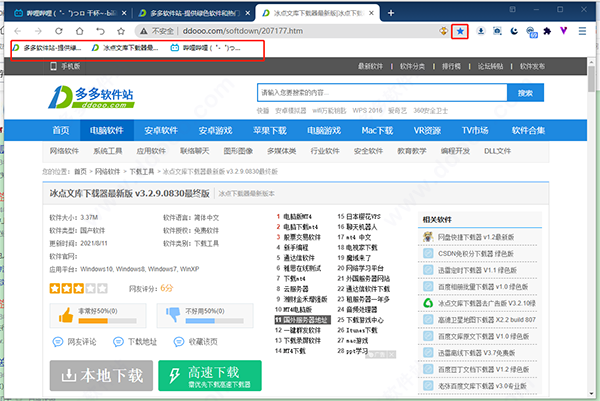Switch to the 多多软件站 browser tab
This screenshot has height=401, width=600.
195,13
